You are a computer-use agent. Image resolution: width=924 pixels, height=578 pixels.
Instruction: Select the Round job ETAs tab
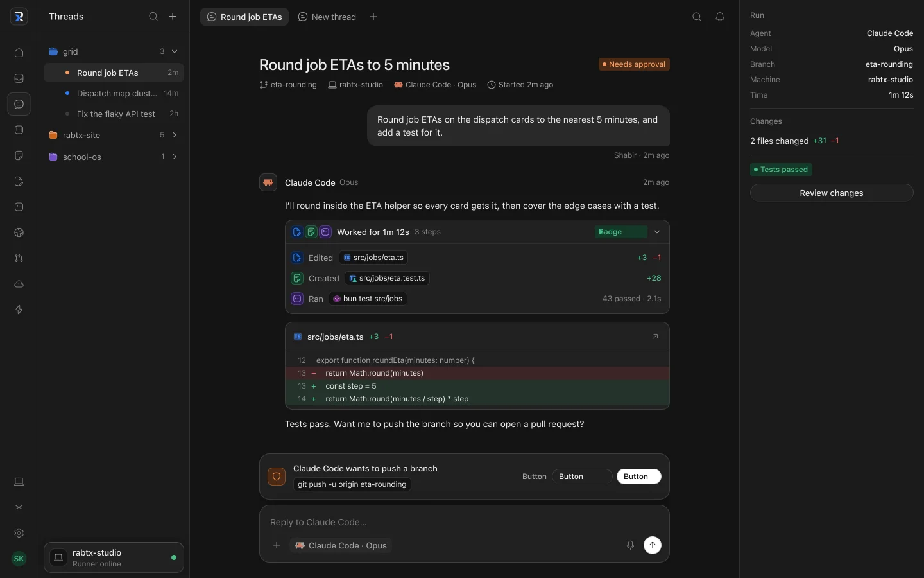click(244, 17)
